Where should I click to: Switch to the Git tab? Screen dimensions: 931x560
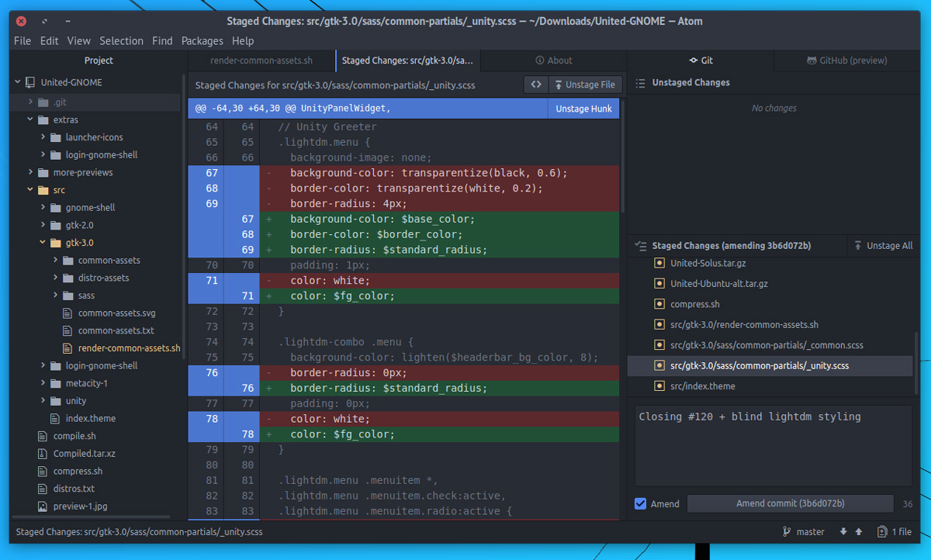701,60
